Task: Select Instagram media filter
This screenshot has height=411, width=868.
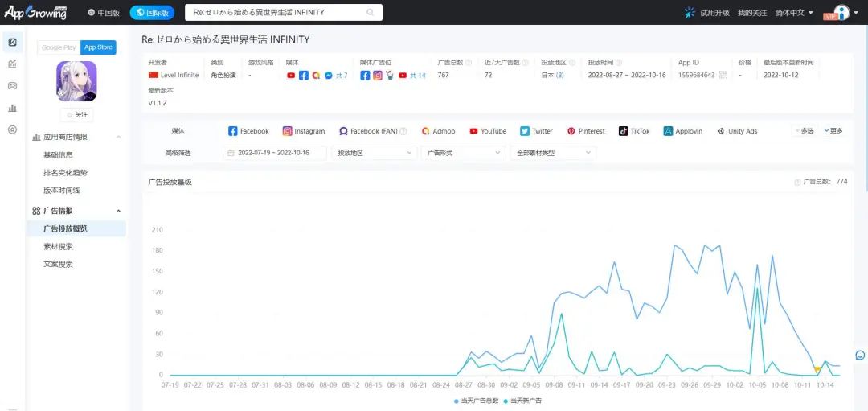Action: (304, 131)
